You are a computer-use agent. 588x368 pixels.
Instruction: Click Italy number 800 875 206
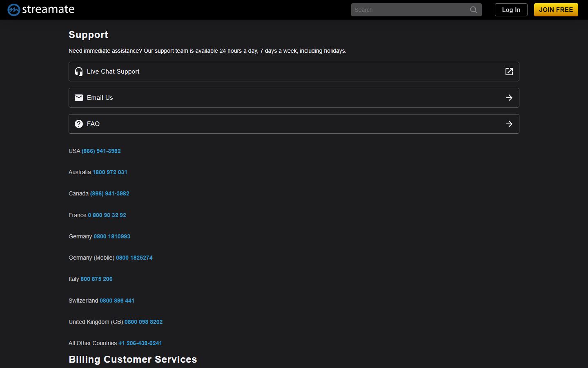coord(96,279)
